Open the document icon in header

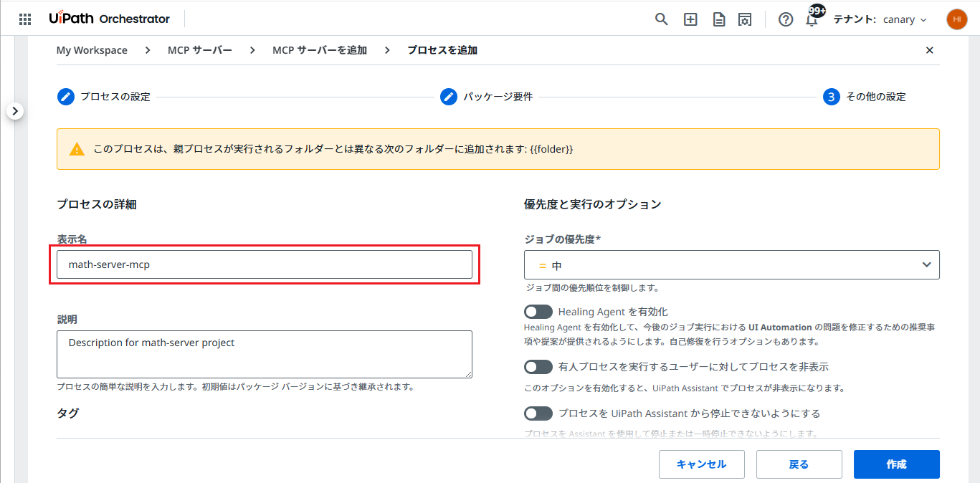[718, 19]
